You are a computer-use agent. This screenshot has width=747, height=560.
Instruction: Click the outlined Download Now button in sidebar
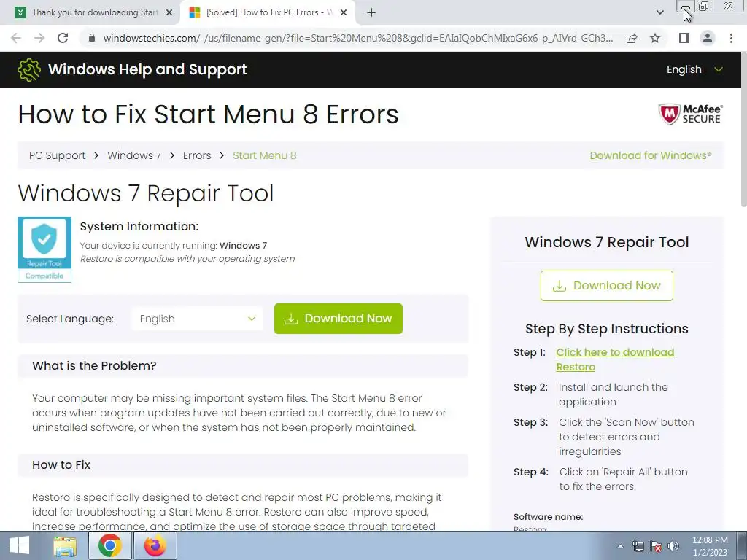click(x=606, y=286)
